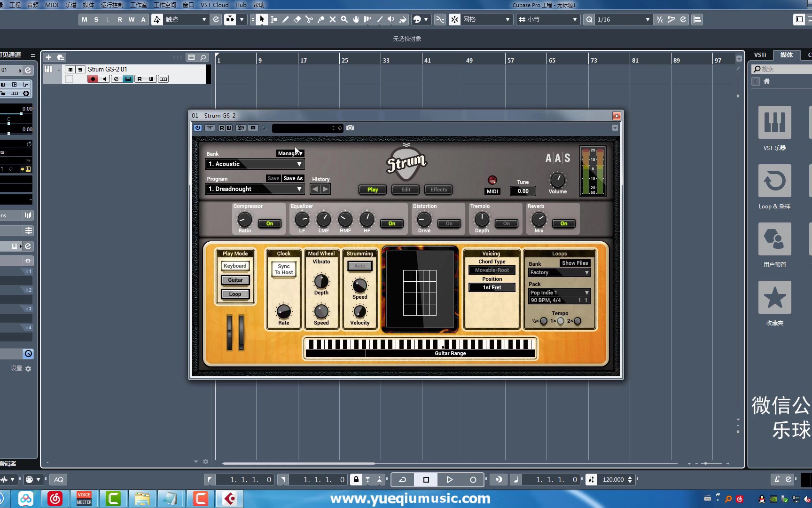The image size is (812, 508).
Task: Toggle the Compressor On switch
Action: [x=270, y=224]
